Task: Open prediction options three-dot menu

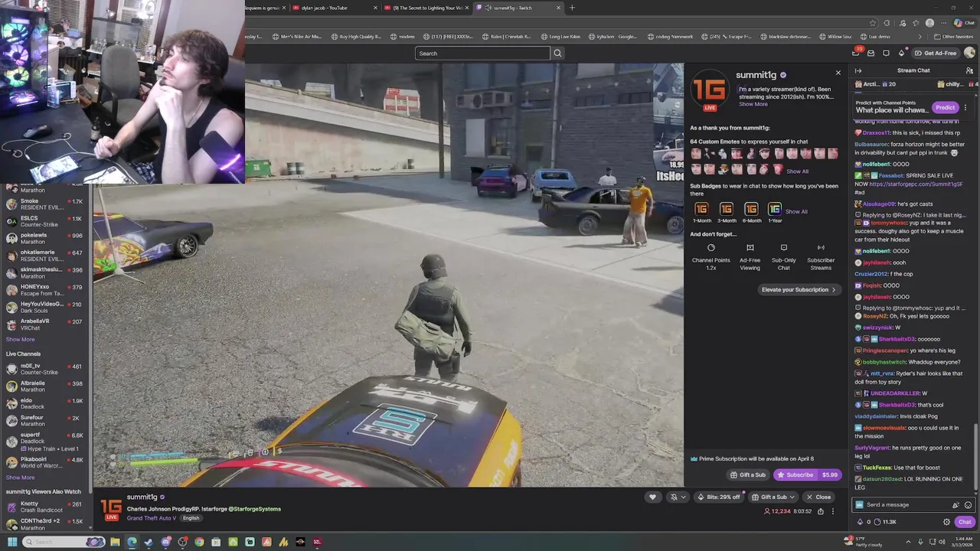Action: (x=965, y=107)
